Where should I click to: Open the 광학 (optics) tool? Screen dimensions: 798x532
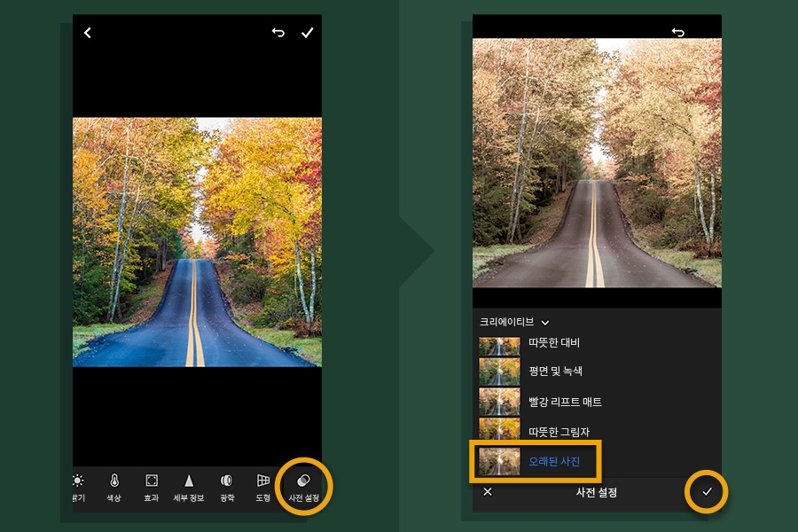pos(226,487)
